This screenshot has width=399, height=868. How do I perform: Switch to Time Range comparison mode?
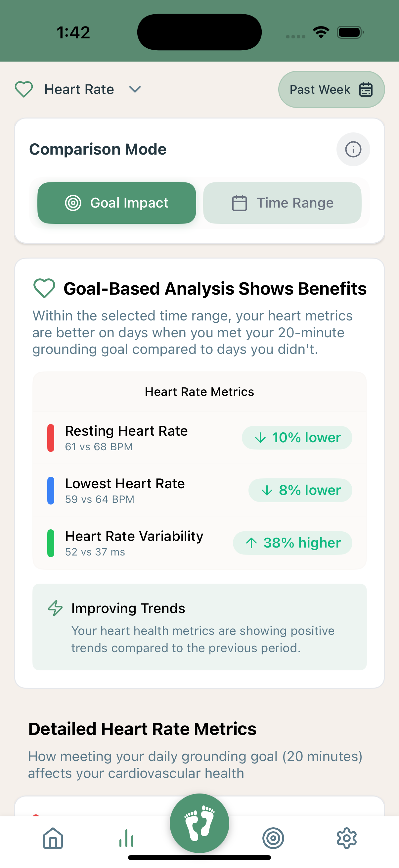(282, 203)
